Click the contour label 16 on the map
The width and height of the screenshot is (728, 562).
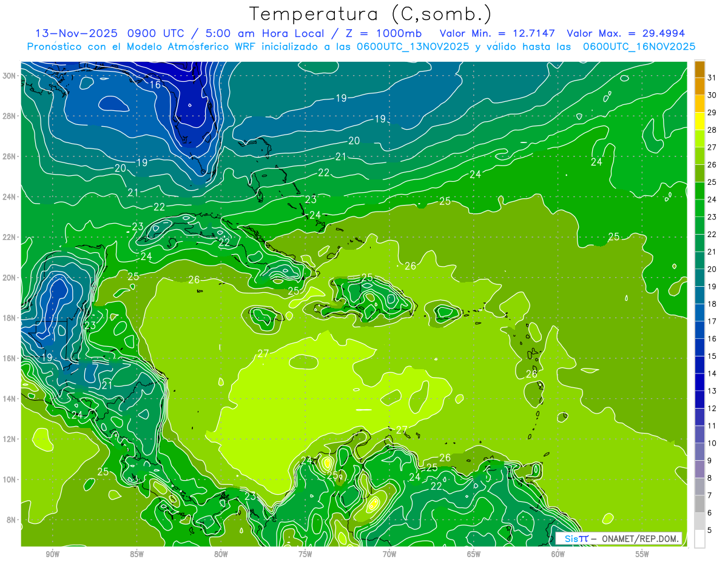tap(155, 85)
